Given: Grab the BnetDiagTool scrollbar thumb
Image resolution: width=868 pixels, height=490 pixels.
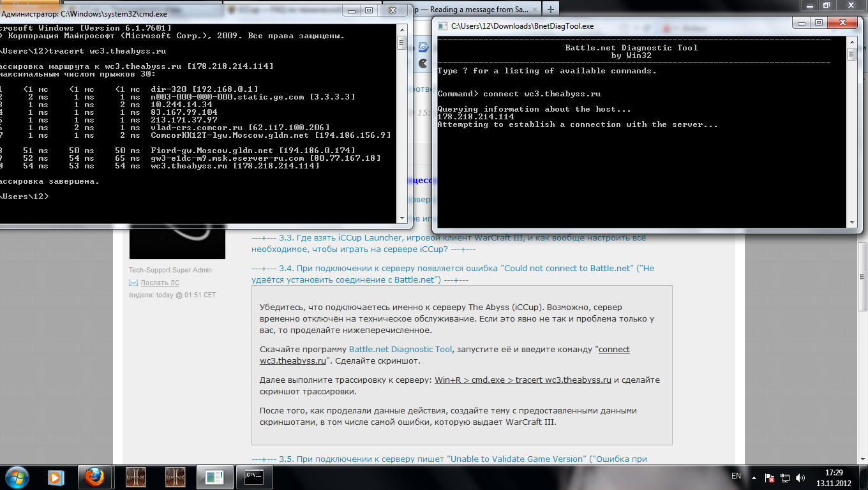Looking at the screenshot, I should click(851, 54).
